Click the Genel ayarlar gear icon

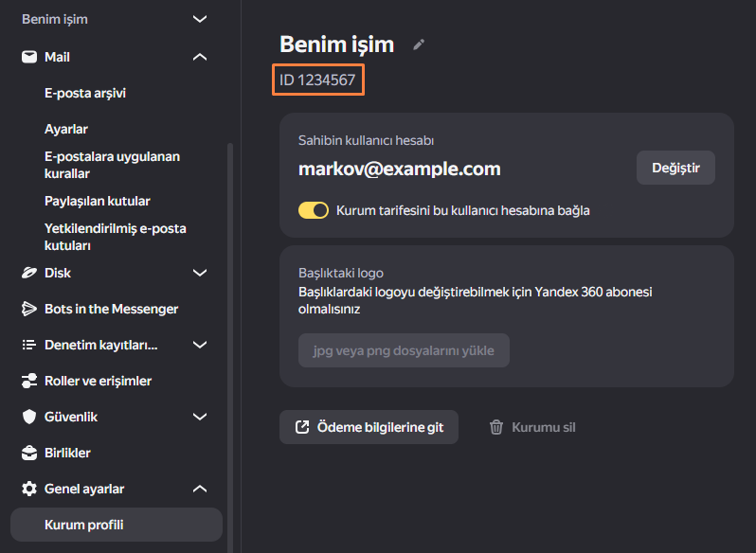pyautogui.click(x=29, y=489)
